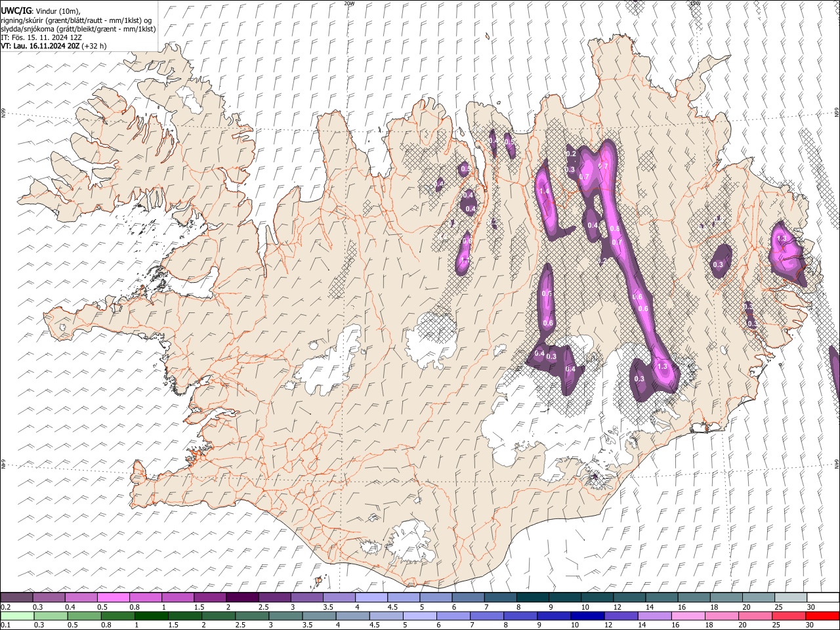Click the '20W' longitude label

pyautogui.click(x=348, y=3)
